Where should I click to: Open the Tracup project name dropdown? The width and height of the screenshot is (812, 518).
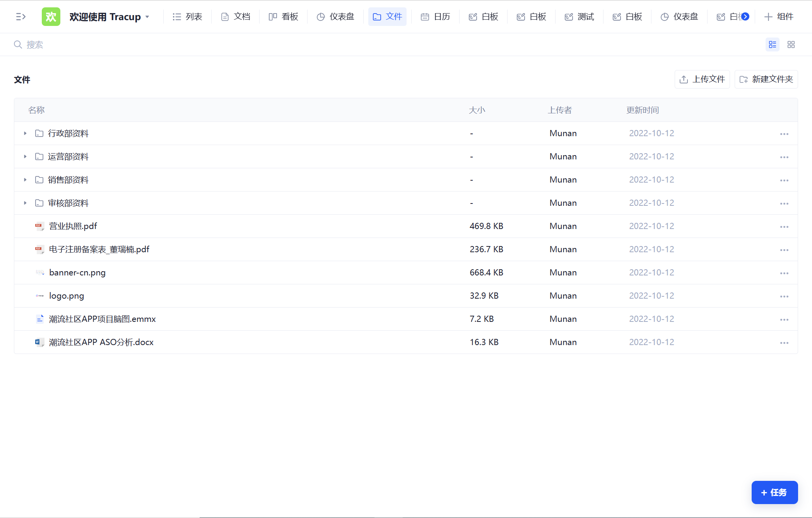pos(147,17)
